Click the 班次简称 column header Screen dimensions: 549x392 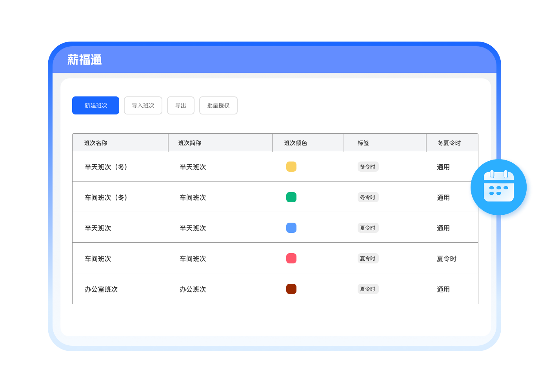[190, 143]
